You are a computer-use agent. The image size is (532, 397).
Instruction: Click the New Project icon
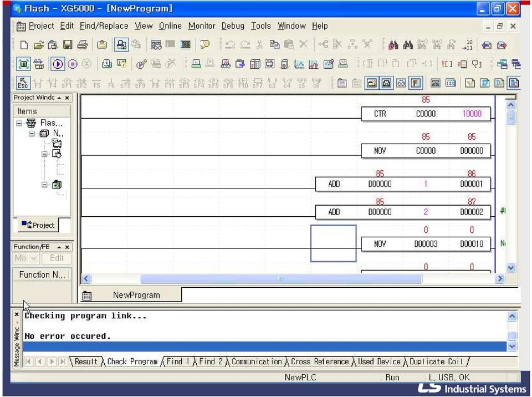coord(24,45)
